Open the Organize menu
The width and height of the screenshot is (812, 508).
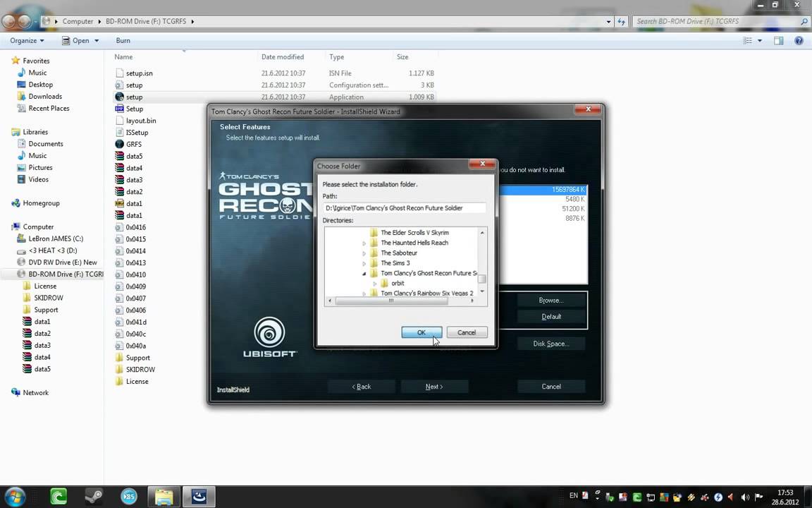pos(27,40)
